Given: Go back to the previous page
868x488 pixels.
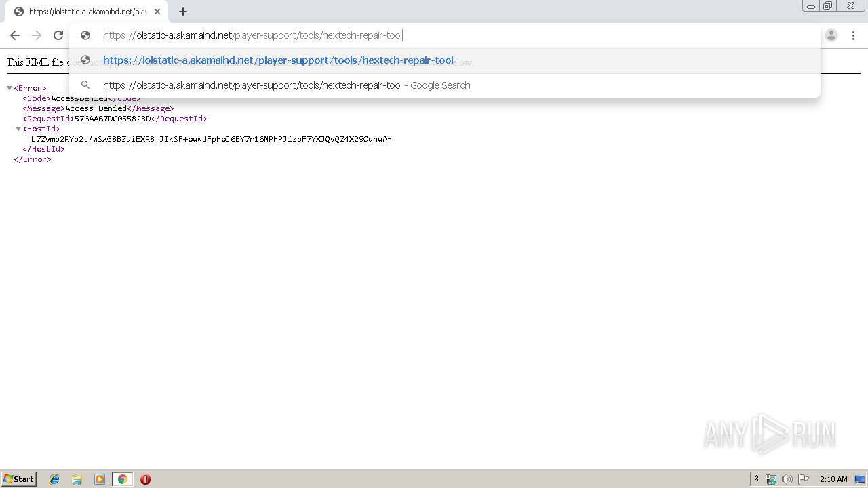Looking at the screenshot, I should pyautogui.click(x=15, y=35).
